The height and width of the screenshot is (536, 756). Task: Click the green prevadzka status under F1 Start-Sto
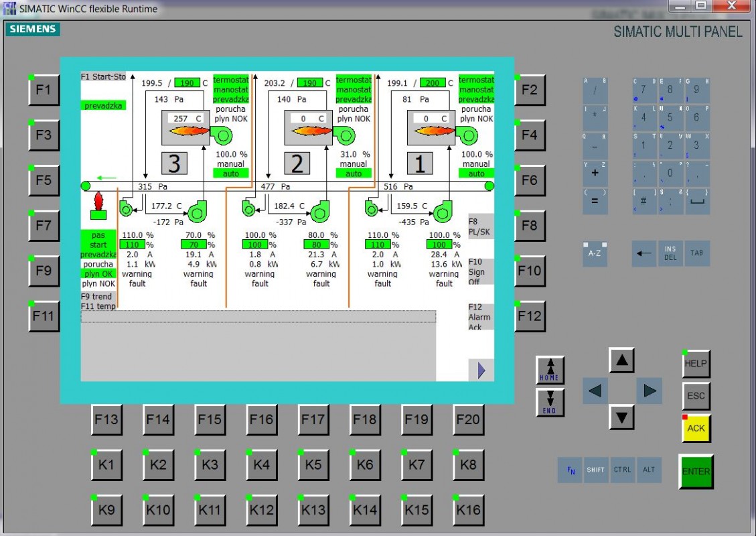103,105
